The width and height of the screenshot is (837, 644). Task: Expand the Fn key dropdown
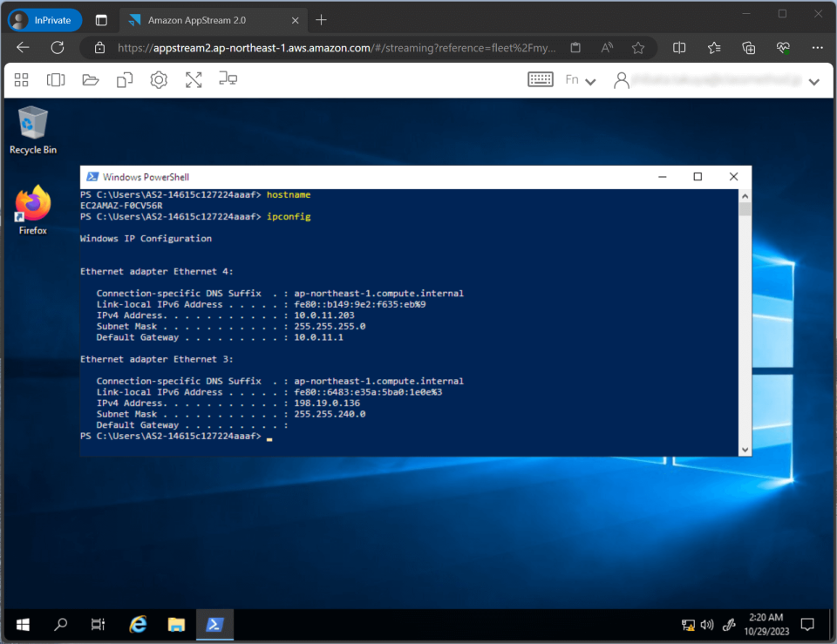581,79
